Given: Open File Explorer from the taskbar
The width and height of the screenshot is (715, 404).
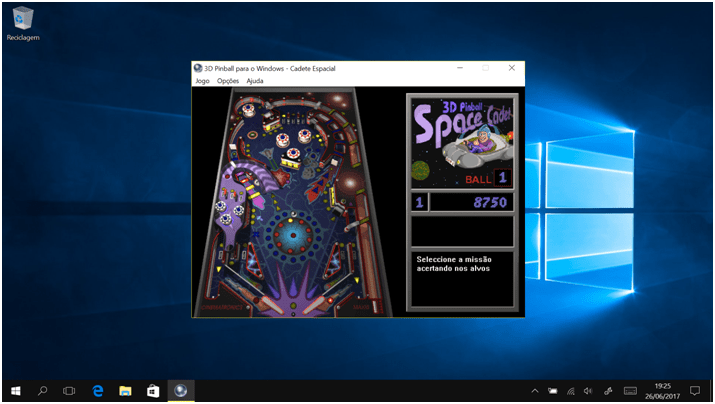Looking at the screenshot, I should (126, 391).
